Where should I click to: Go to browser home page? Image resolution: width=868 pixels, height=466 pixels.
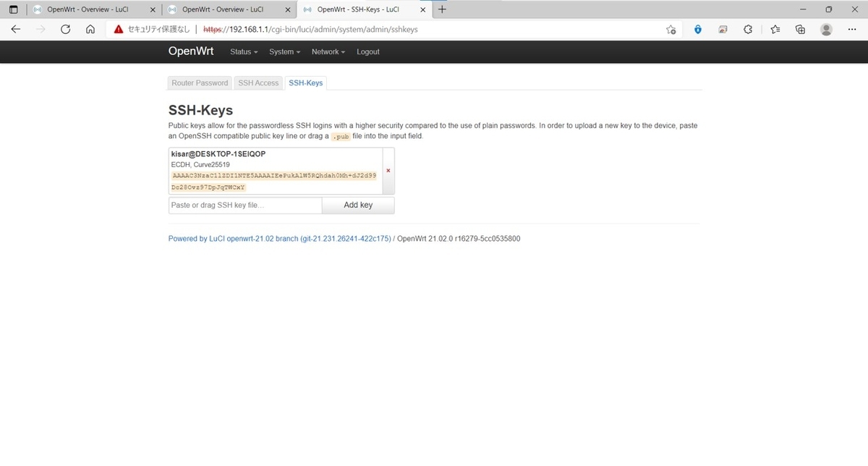[90, 30]
